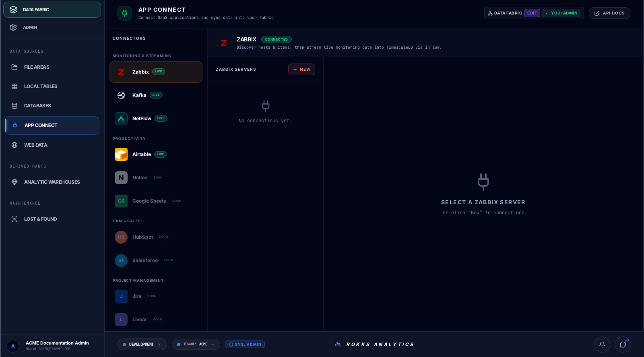The height and width of the screenshot is (357, 644).
Task: Click the Lost & Found scan icon
Action: (14, 219)
